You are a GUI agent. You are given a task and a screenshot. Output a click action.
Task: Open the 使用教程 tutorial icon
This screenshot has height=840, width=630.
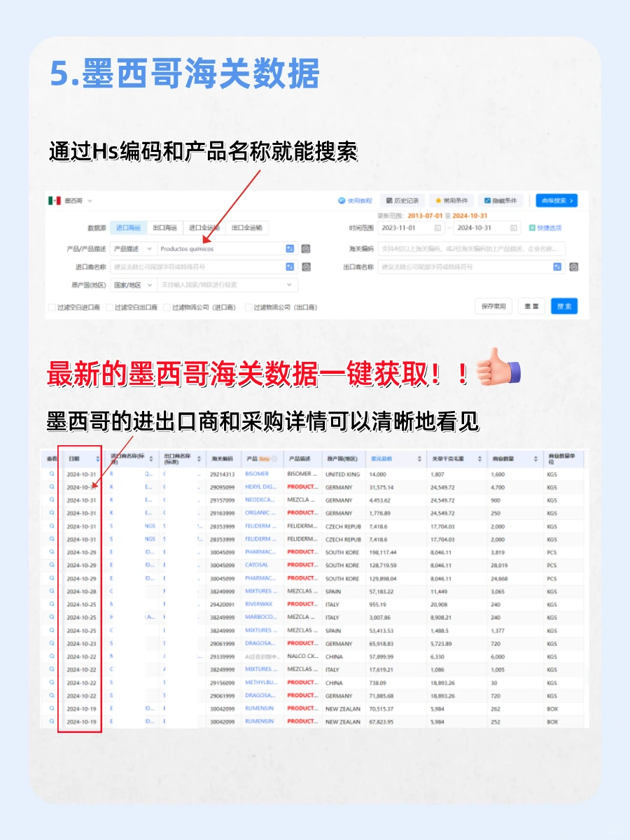(342, 200)
